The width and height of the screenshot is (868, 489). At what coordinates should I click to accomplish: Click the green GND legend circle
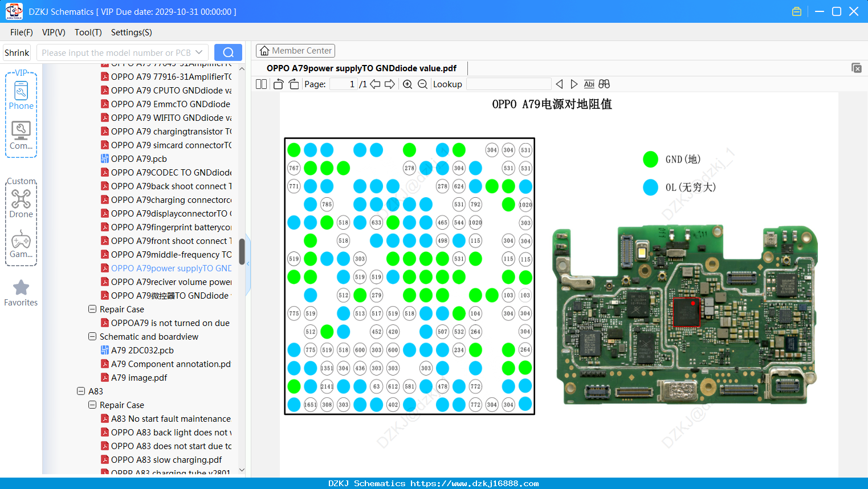(650, 160)
